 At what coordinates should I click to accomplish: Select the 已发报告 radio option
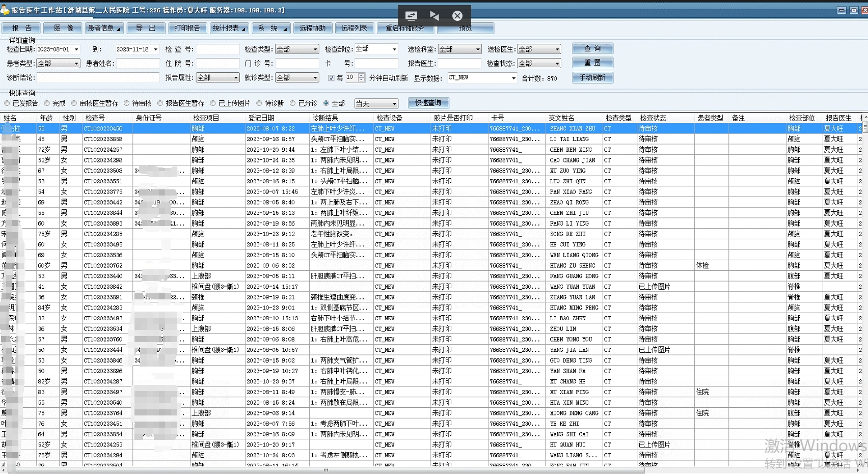7,103
